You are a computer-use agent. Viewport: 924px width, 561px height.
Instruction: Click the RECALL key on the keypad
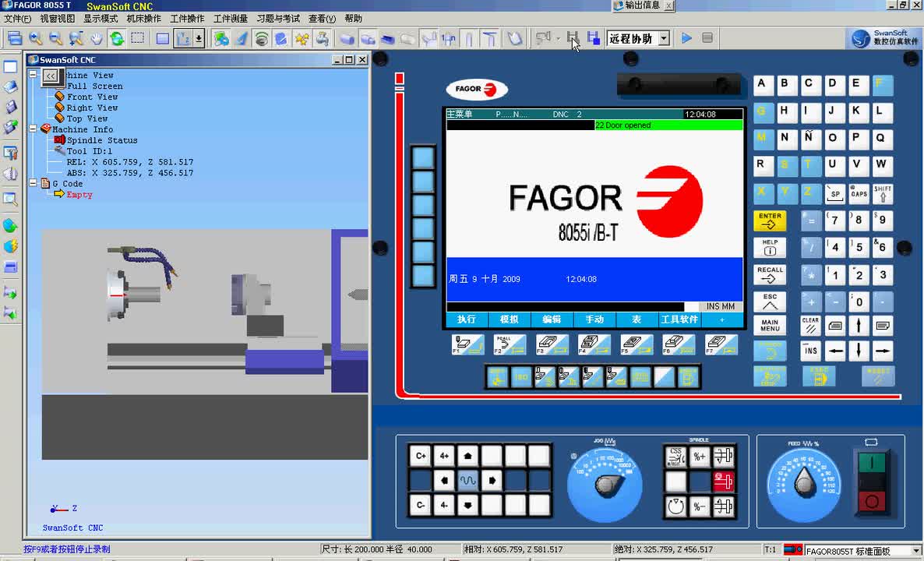pyautogui.click(x=770, y=274)
